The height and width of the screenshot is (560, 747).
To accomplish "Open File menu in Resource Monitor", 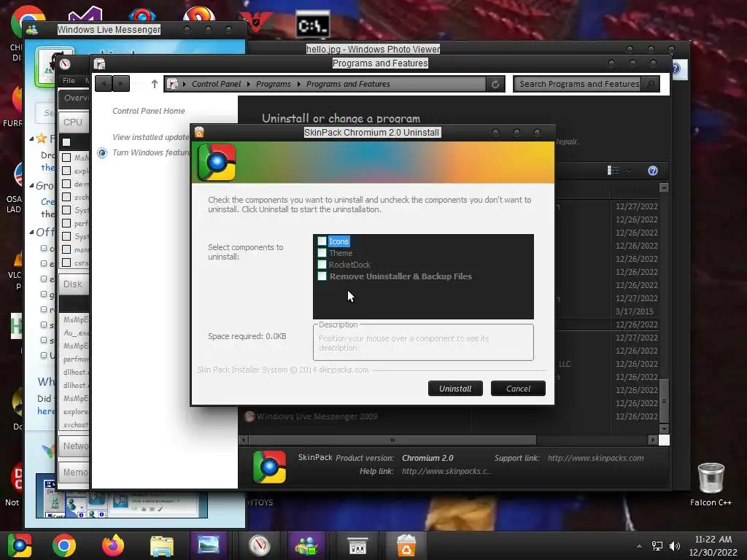I will [69, 80].
